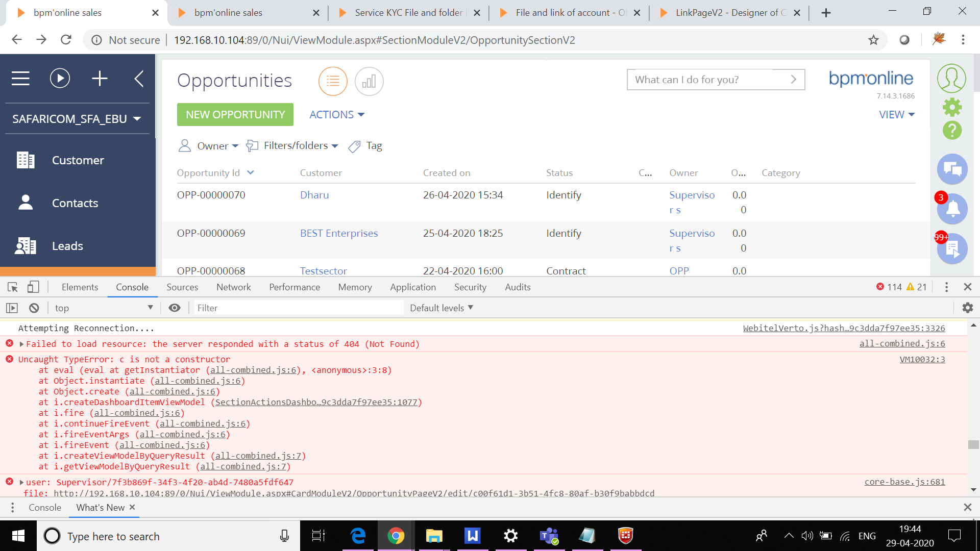980x551 pixels.
Task: Open a new browser tab
Action: [x=826, y=13]
